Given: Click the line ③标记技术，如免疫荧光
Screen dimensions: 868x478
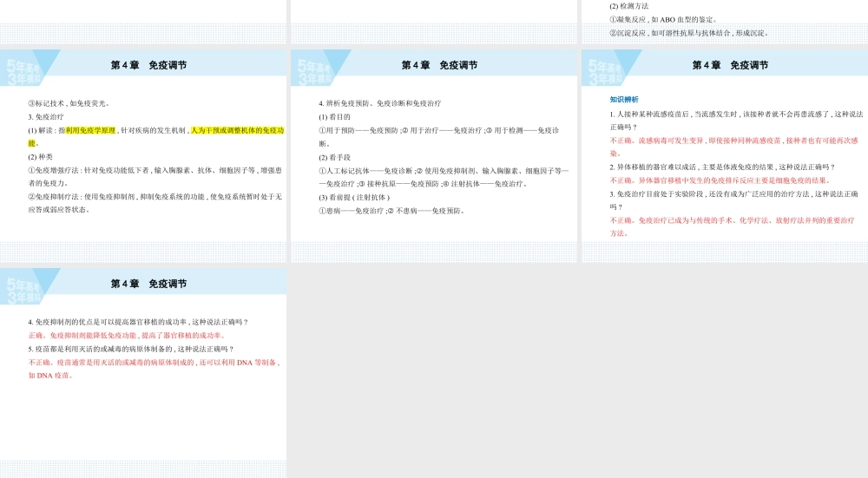Looking at the screenshot, I should pyautogui.click(x=69, y=103).
